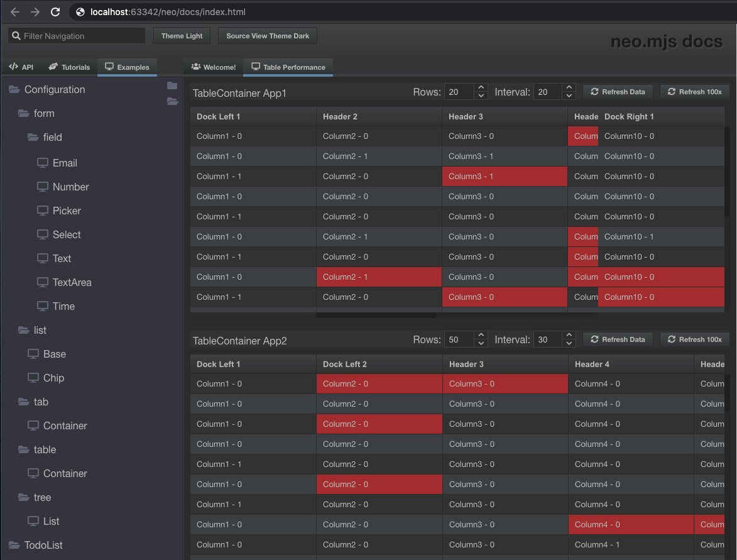Increase App1 Rows with up arrow
The height and width of the screenshot is (560, 737).
click(481, 87)
